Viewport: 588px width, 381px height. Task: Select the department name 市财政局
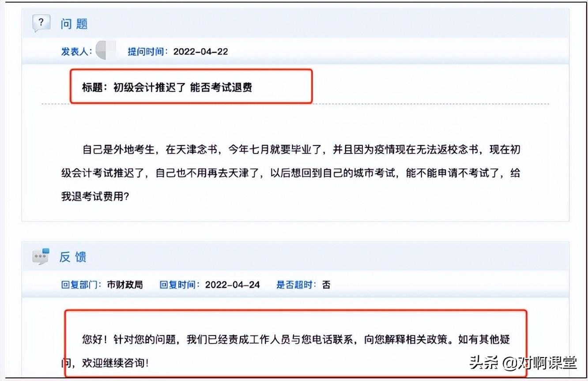coord(125,285)
